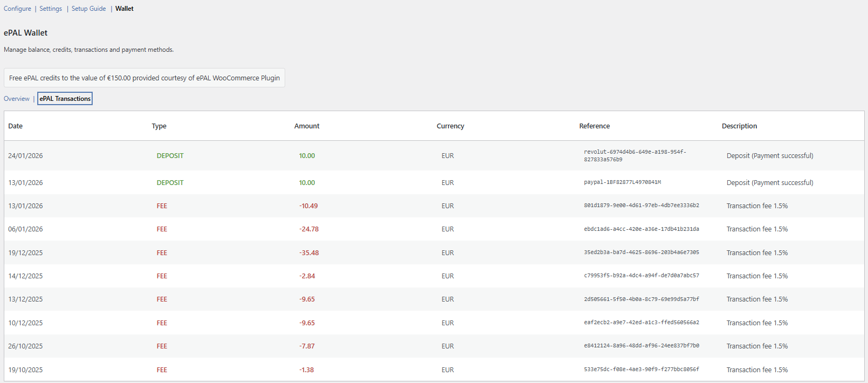Open the Setup Guide tab

point(88,9)
